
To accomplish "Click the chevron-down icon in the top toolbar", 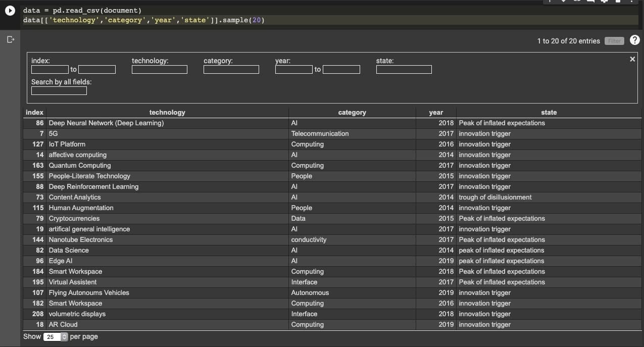I will 564,3.
